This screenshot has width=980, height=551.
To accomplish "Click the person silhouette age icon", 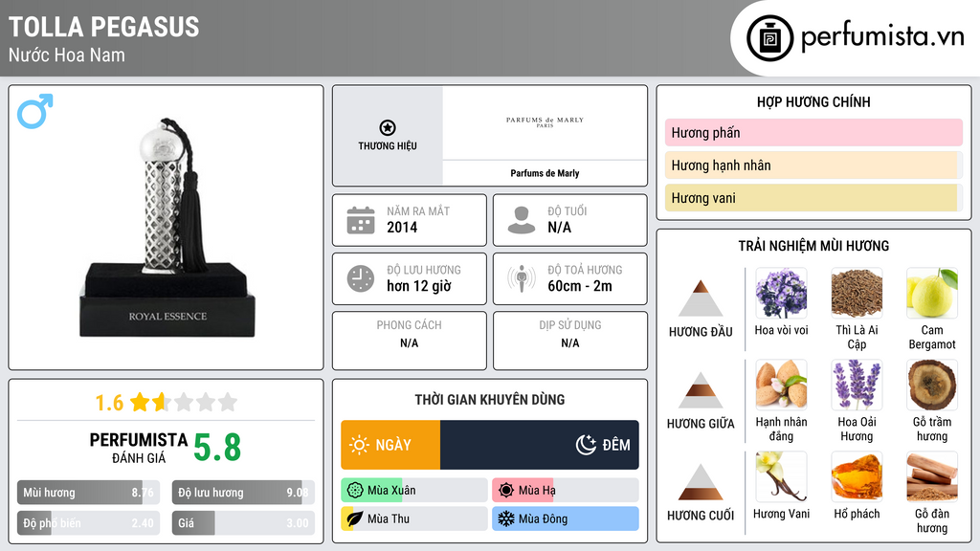I will coord(522,220).
